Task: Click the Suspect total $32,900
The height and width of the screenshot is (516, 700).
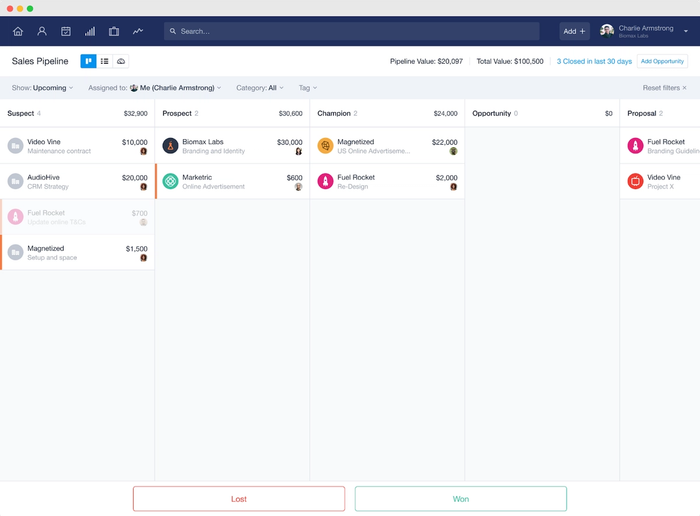Action: pyautogui.click(x=135, y=113)
